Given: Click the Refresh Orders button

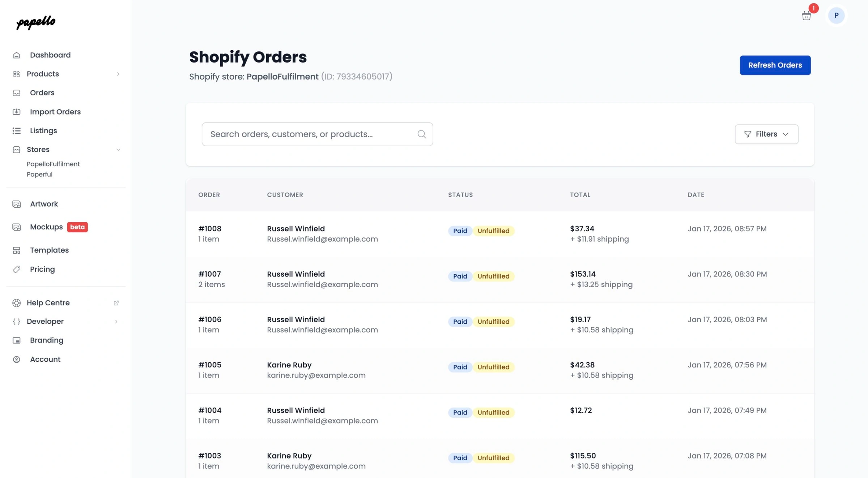Looking at the screenshot, I should (775, 65).
